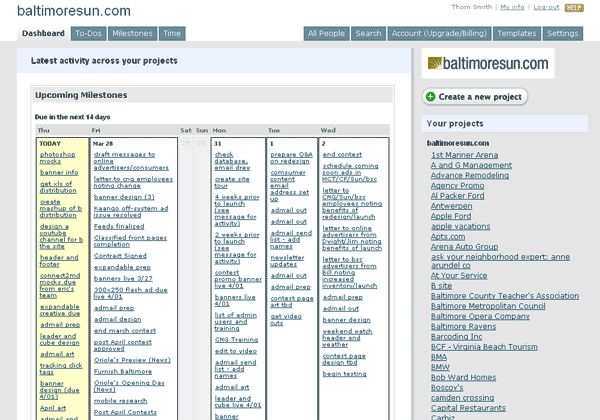Viewport: 600px width, 420px height.
Task: Switch to the To-Dos tab
Action: 88,33
